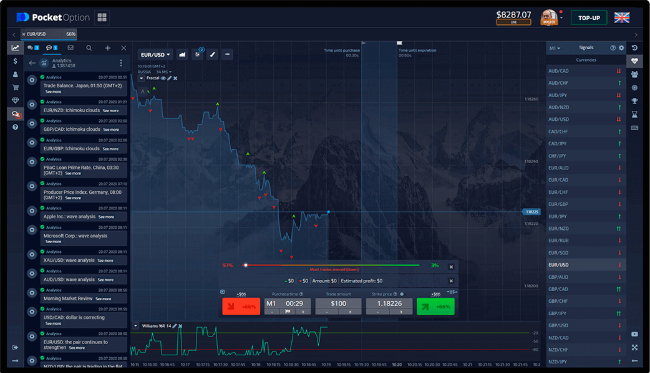Viewport: 650px width, 373px height.
Task: Open the finance dollar sign sidebar icon
Action: tap(15, 61)
